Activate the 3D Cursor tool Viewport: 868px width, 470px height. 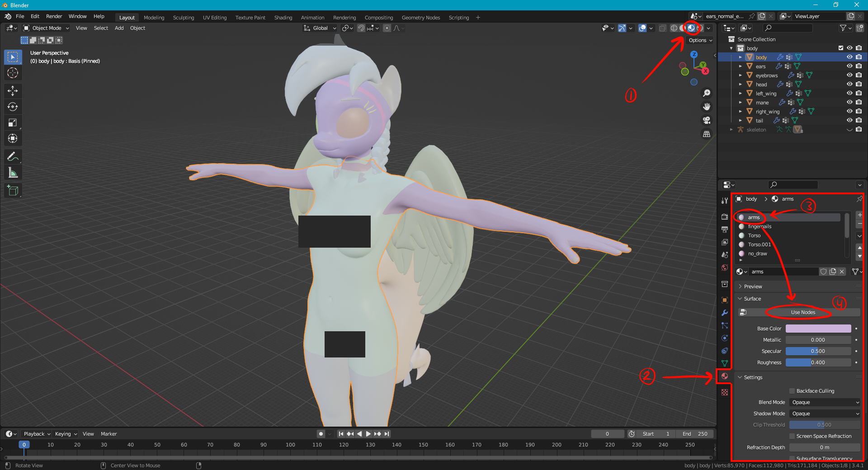pos(13,73)
